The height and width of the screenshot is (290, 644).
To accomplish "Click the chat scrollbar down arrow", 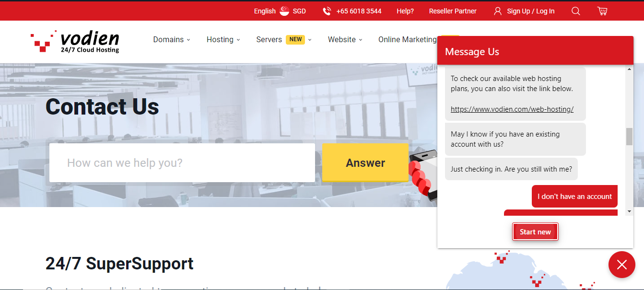I will pyautogui.click(x=629, y=211).
